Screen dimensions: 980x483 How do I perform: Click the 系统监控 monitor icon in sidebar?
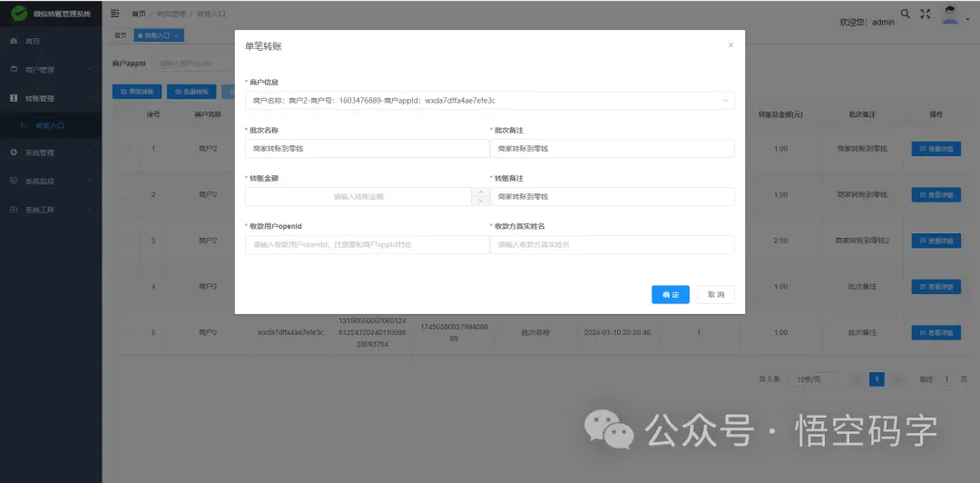click(x=14, y=181)
